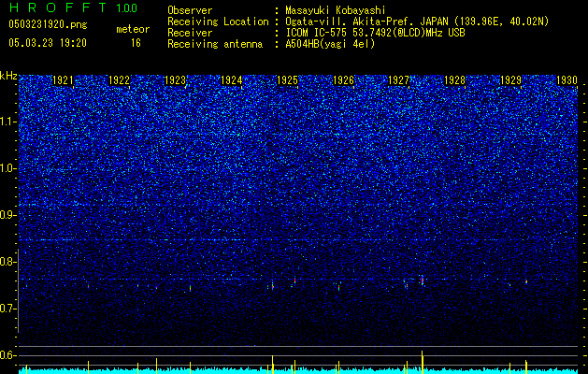588x374 pixels.
Task: Click the 1925 time axis label
Action: point(287,79)
